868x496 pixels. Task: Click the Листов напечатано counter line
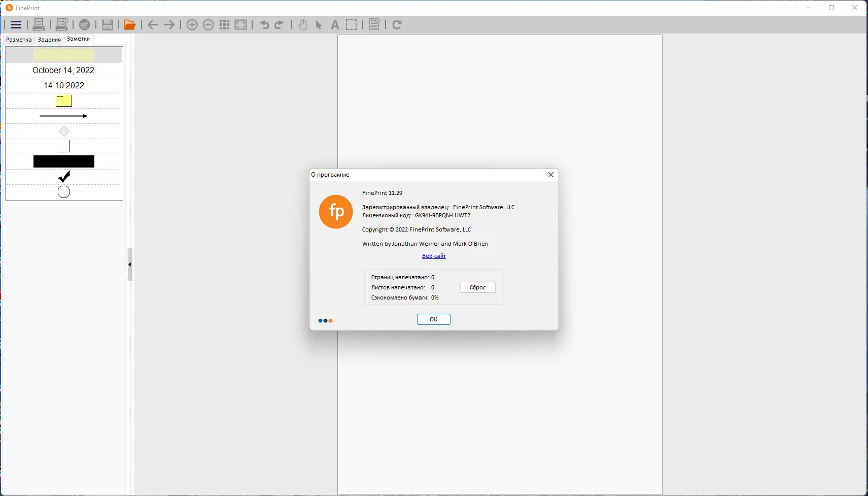[x=403, y=287]
